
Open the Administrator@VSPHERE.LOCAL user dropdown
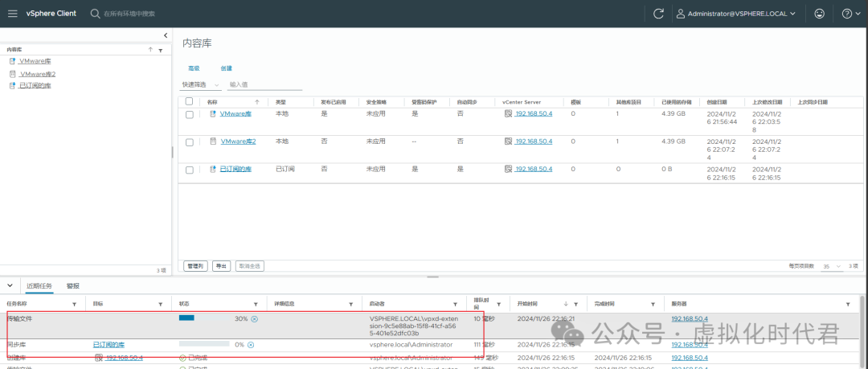[736, 14]
